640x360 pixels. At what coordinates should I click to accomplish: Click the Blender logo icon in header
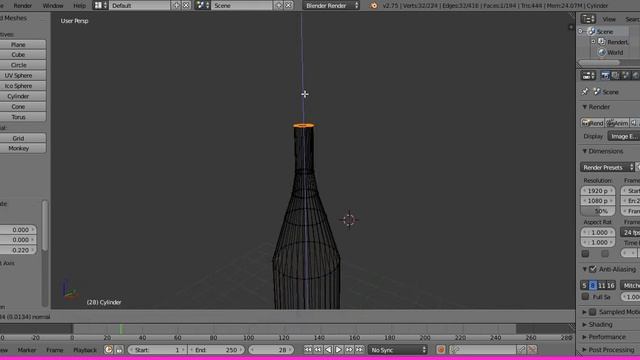(373, 5)
